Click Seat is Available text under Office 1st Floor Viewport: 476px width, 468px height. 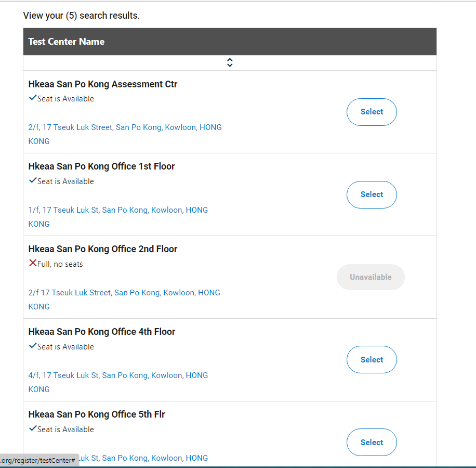coord(65,181)
